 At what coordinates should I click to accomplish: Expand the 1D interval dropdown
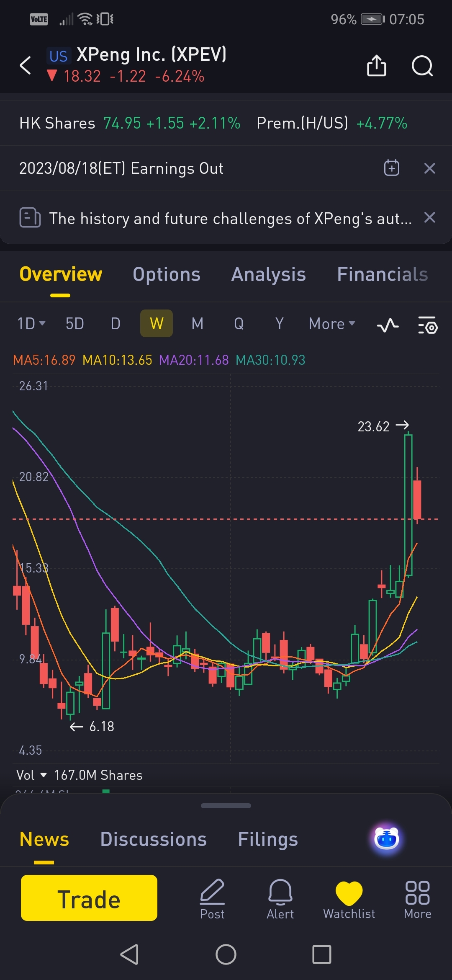[x=31, y=324]
